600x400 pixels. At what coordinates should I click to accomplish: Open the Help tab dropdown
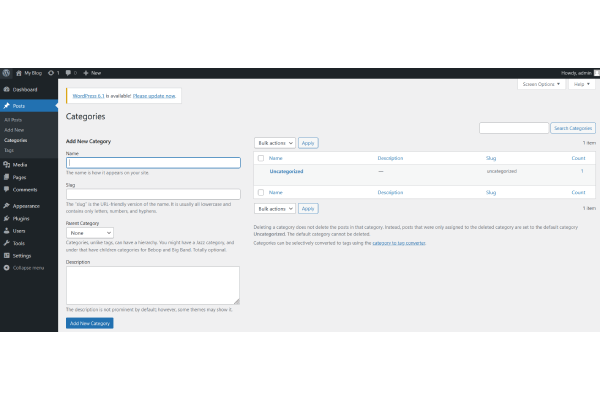point(581,84)
